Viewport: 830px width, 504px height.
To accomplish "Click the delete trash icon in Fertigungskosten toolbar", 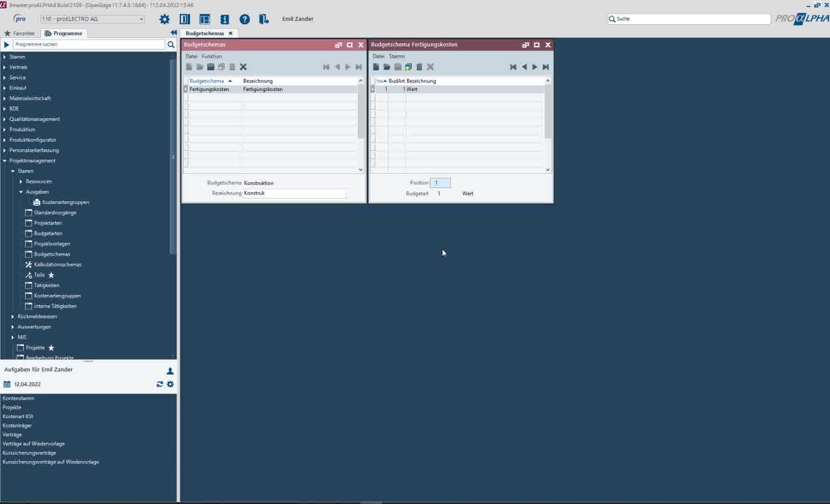I will click(419, 67).
